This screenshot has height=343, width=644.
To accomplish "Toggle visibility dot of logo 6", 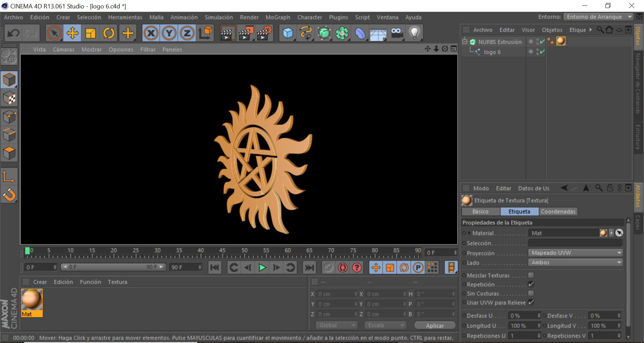I will click(x=531, y=52).
